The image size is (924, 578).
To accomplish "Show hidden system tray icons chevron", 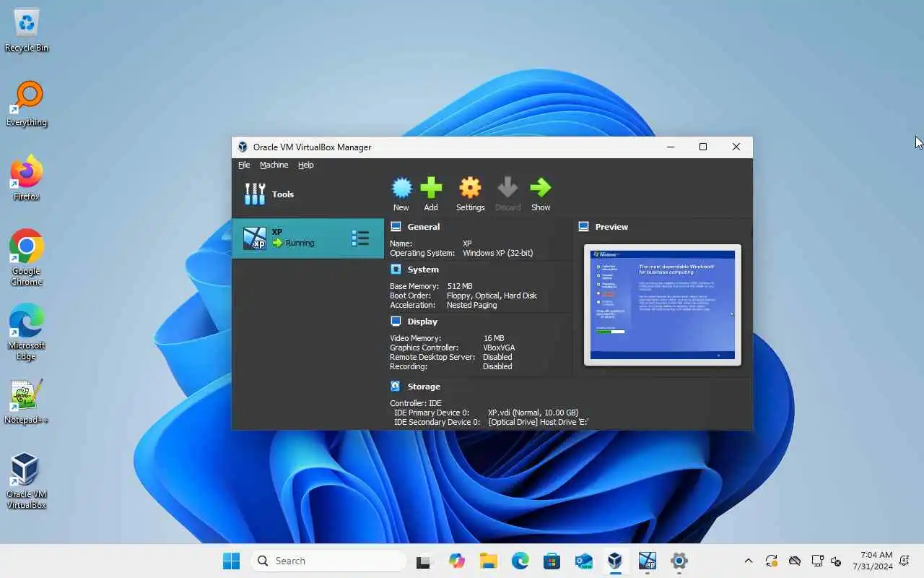I will (x=748, y=561).
